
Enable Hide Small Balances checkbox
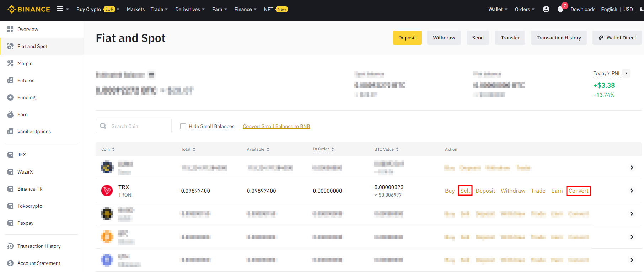183,126
